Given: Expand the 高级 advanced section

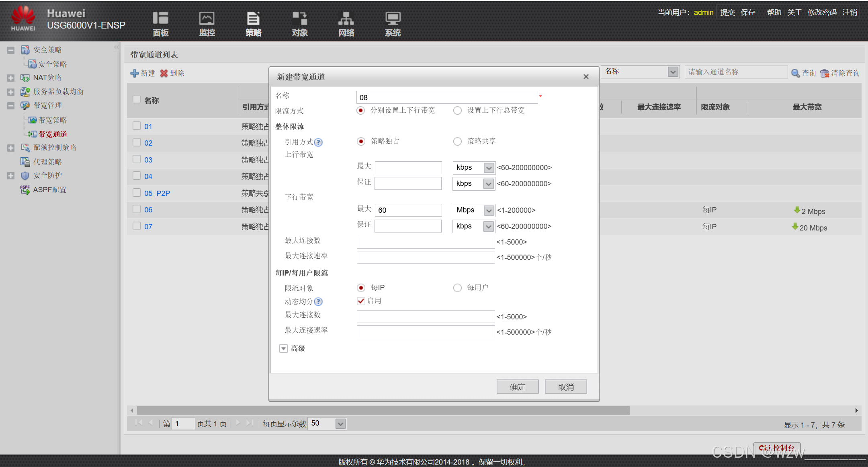Looking at the screenshot, I should click(x=284, y=349).
